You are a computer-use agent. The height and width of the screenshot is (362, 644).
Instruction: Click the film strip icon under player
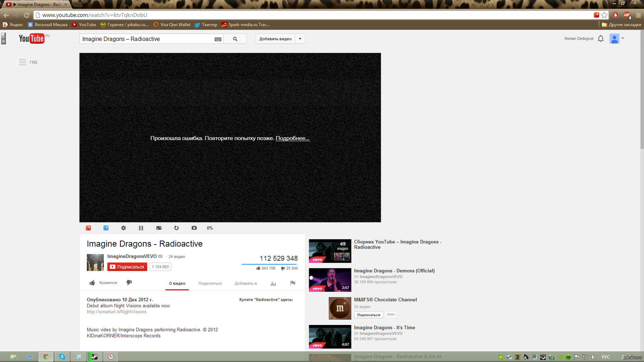click(x=141, y=228)
